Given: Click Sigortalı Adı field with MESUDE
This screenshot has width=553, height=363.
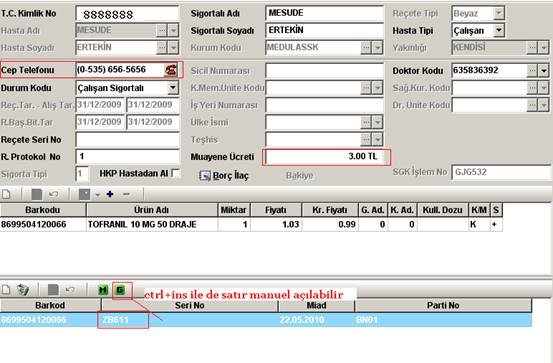Looking at the screenshot, I should (324, 13).
